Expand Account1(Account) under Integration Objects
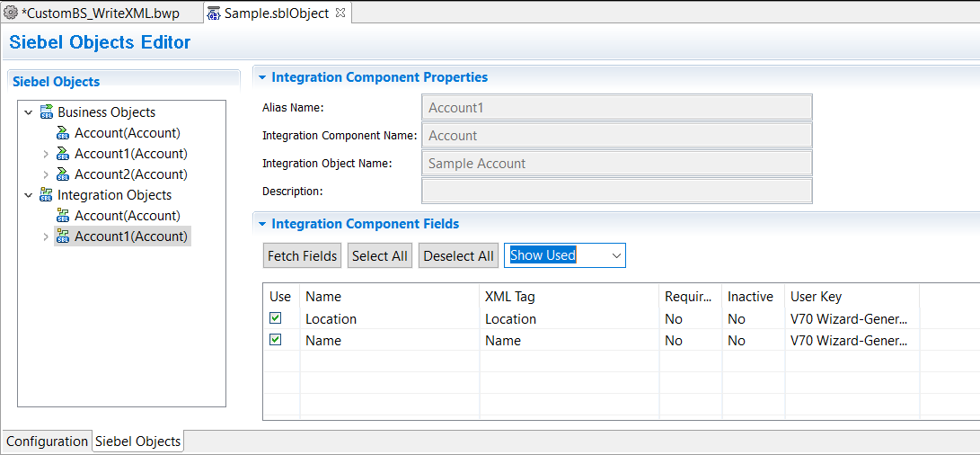 click(x=46, y=236)
